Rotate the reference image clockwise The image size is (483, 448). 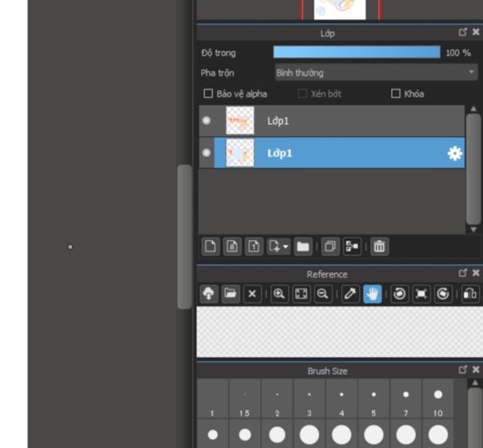pyautogui.click(x=443, y=294)
